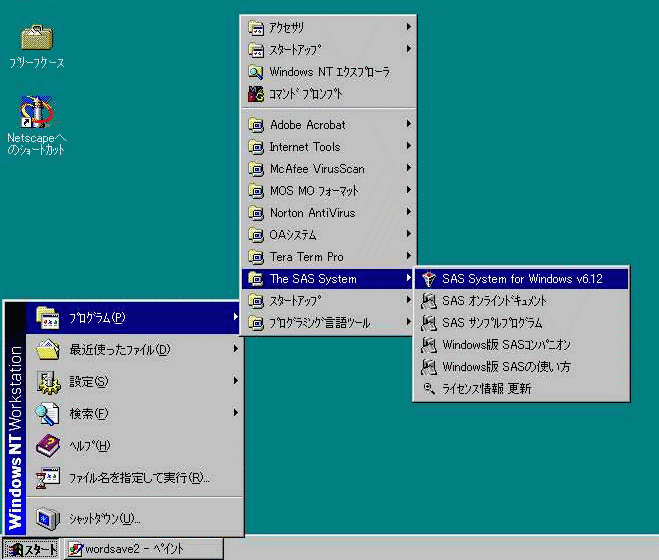Switch to wordsave2 - ペイント taskbar button
The image size is (659, 560).
point(139,549)
